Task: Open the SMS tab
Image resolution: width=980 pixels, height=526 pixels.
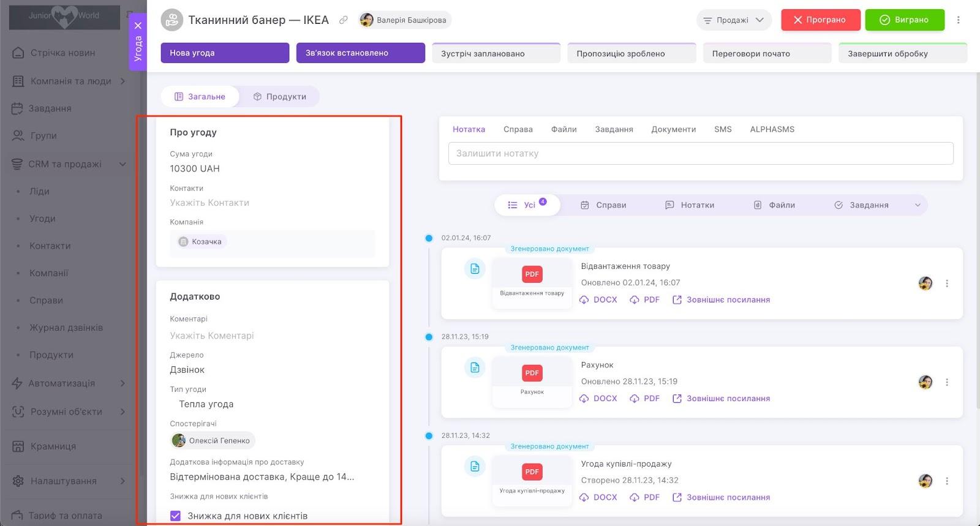Action: point(723,129)
